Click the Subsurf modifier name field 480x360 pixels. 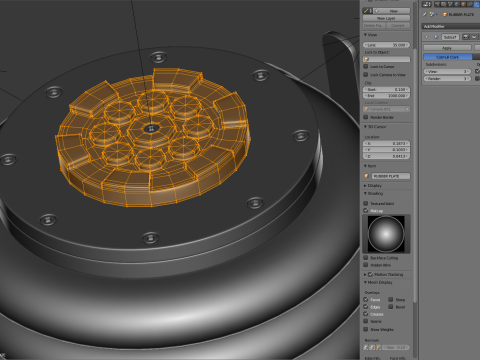pos(450,37)
